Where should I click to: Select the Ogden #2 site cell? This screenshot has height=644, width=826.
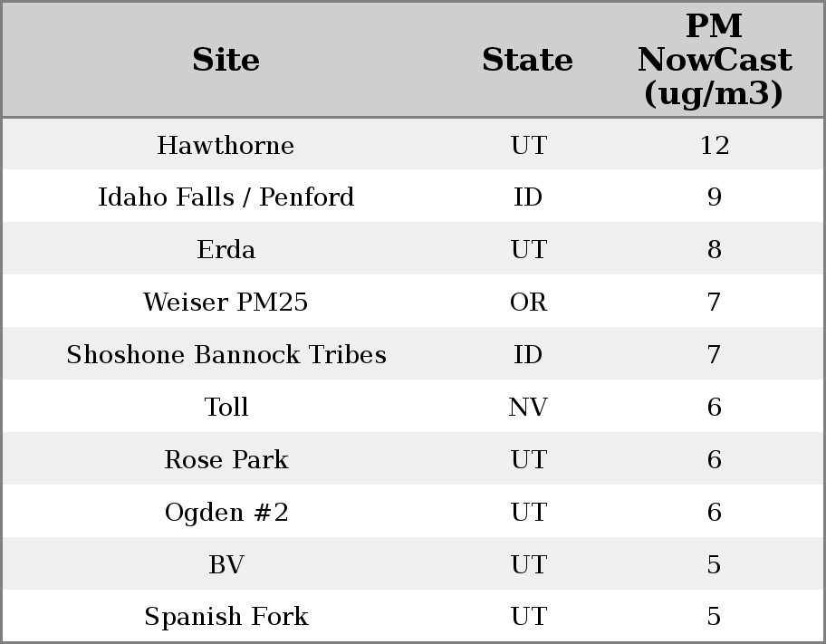coord(226,513)
